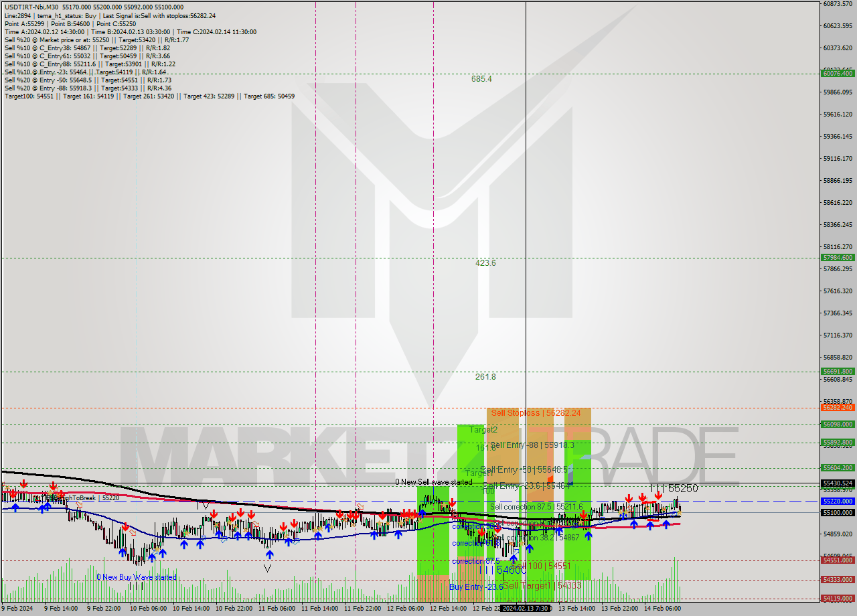857x616 pixels.
Task: Select the 56691.800 green price tag
Action: click(838, 371)
